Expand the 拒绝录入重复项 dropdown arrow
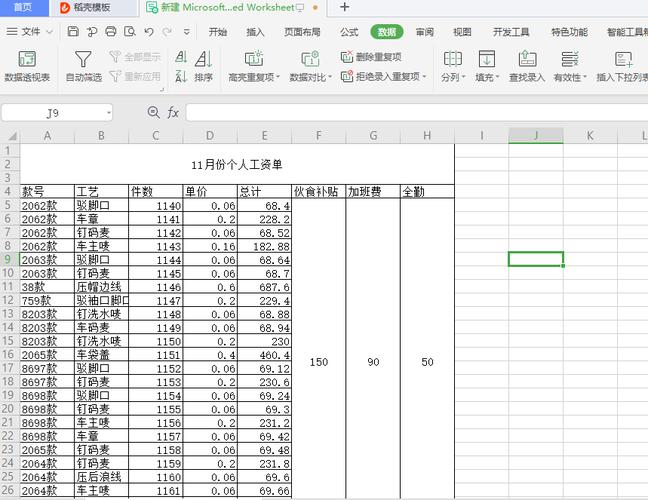The width and height of the screenshot is (648, 500). (424, 76)
